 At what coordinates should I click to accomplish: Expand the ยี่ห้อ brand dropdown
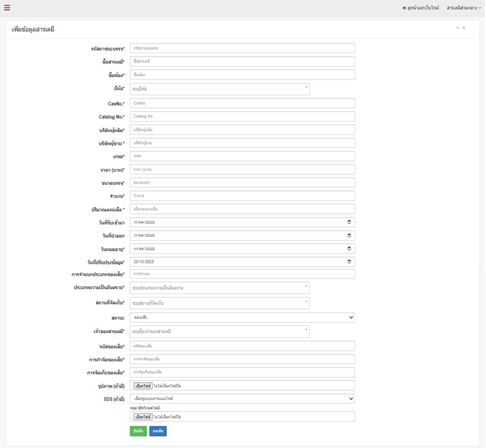click(x=220, y=89)
